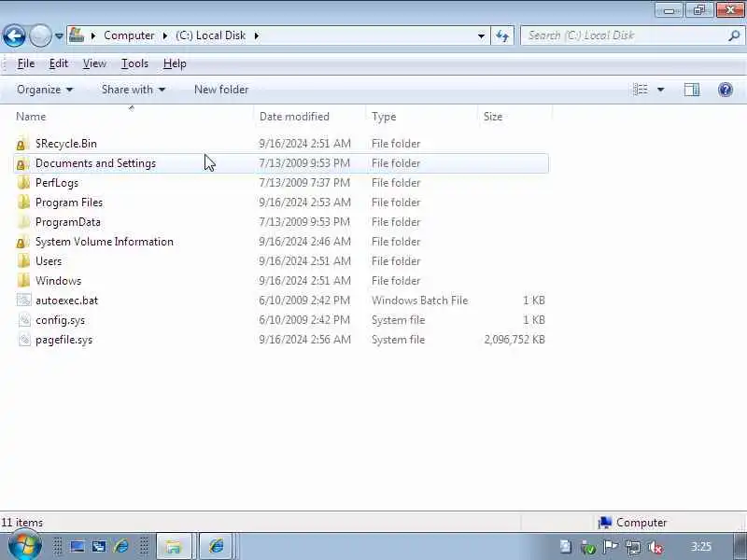Select the ProgramData folder icon
747x560 pixels.
point(23,222)
